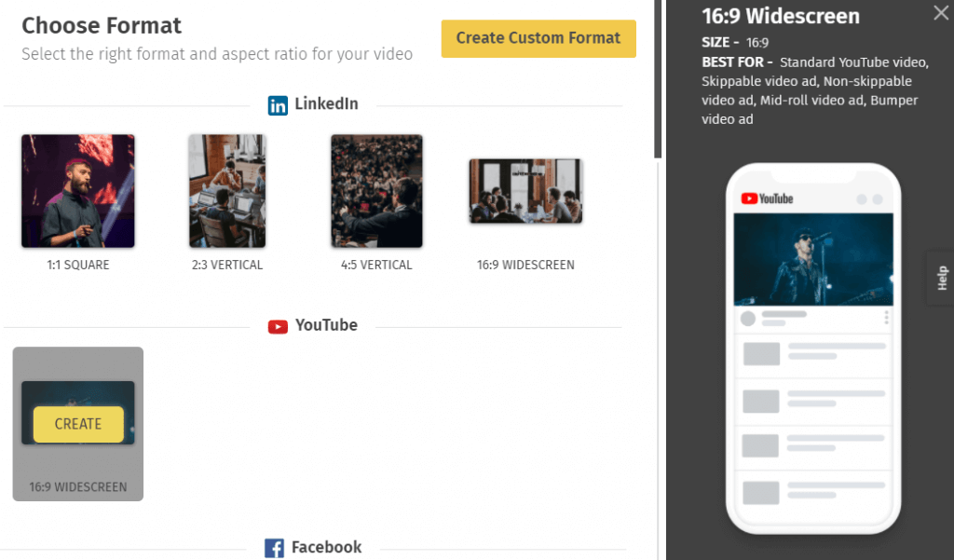Open the Help side tab
This screenshot has height=560, width=954.
tap(941, 279)
